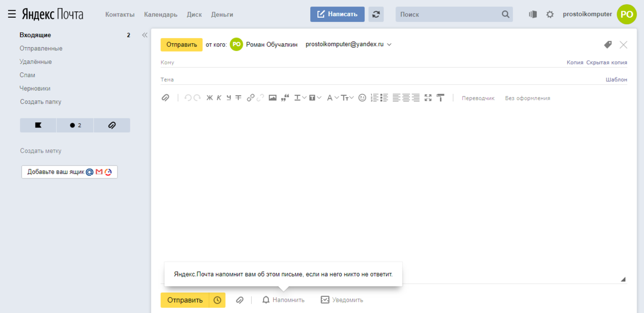The width and height of the screenshot is (644, 313).
Task: Toggle the Напомнить reminder option
Action: [283, 300]
